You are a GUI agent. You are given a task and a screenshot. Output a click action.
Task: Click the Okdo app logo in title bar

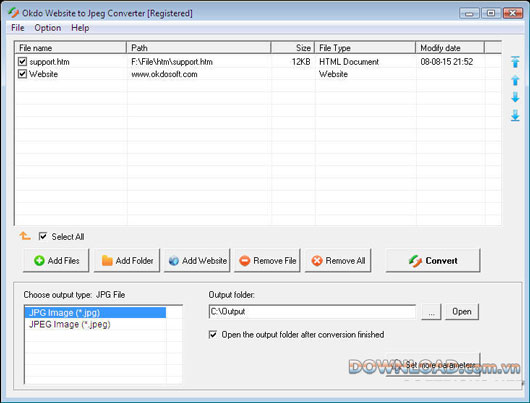click(14, 13)
